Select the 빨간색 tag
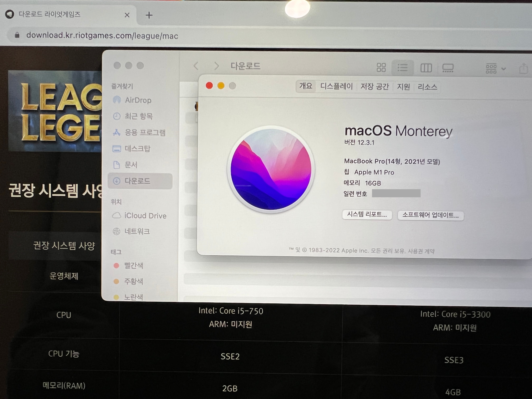The image size is (532, 399). click(x=128, y=265)
